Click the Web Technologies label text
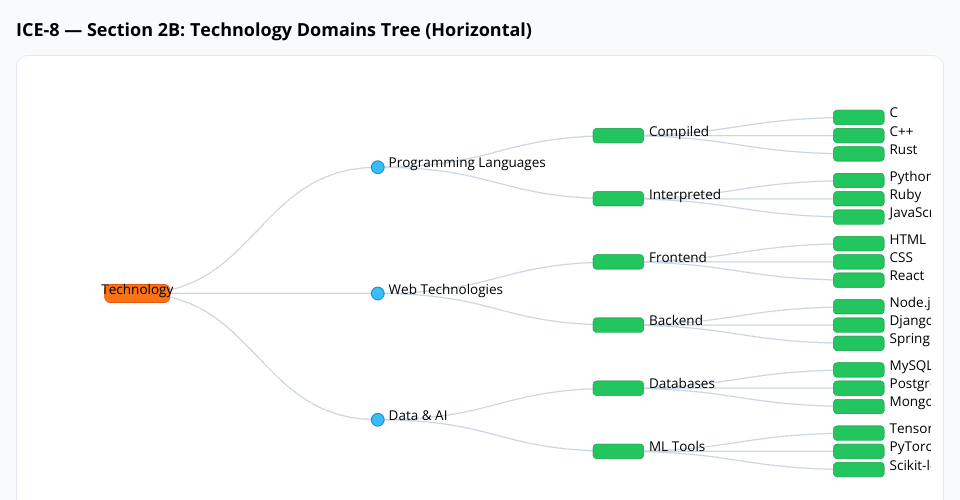Viewport: 960px width, 500px height. point(445,289)
